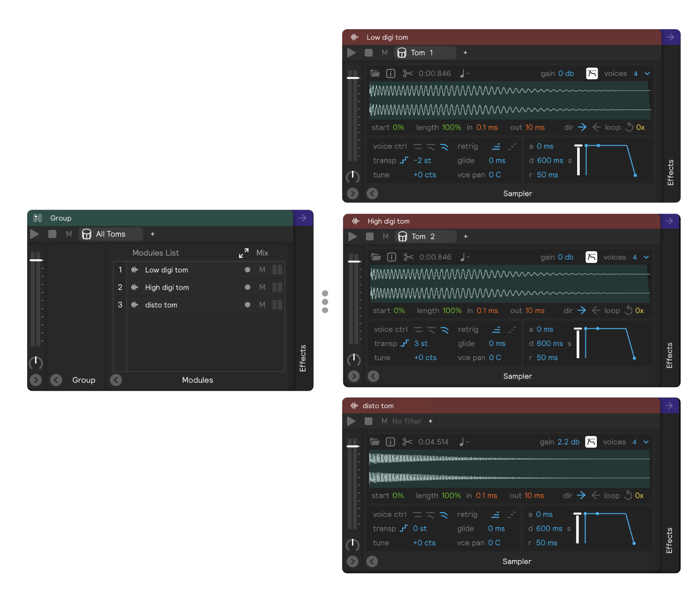Open sample folder in Low digi tom
Viewport: 700px width, 601px height.
pyautogui.click(x=375, y=73)
